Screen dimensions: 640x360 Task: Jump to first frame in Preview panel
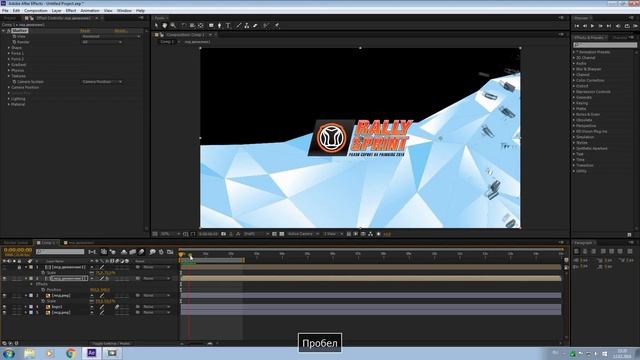pyautogui.click(x=577, y=26)
